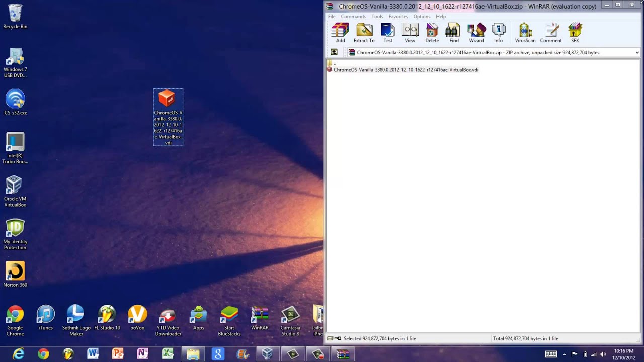Open the on-screen keyboard tray icon
This screenshot has height=362, width=644.
(551, 354)
